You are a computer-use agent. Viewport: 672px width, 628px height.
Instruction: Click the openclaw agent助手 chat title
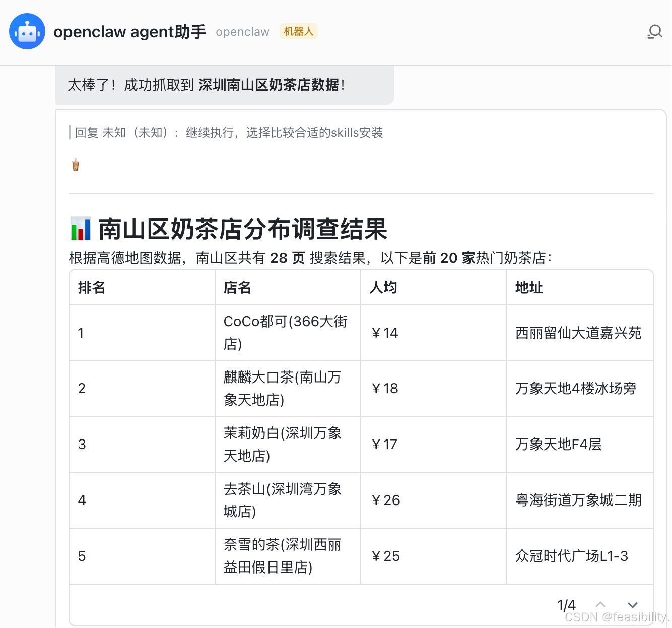130,31
